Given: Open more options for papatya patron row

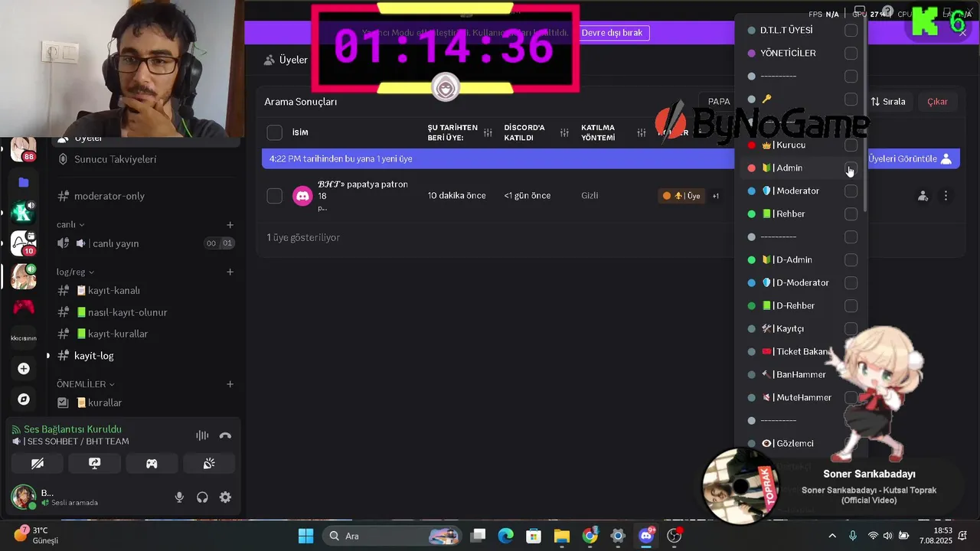Looking at the screenshot, I should point(946,196).
